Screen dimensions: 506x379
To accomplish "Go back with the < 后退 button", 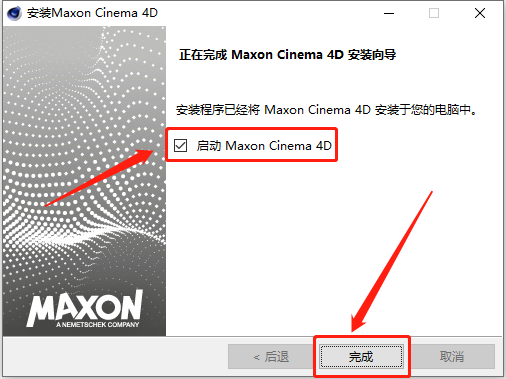I will pyautogui.click(x=271, y=357).
